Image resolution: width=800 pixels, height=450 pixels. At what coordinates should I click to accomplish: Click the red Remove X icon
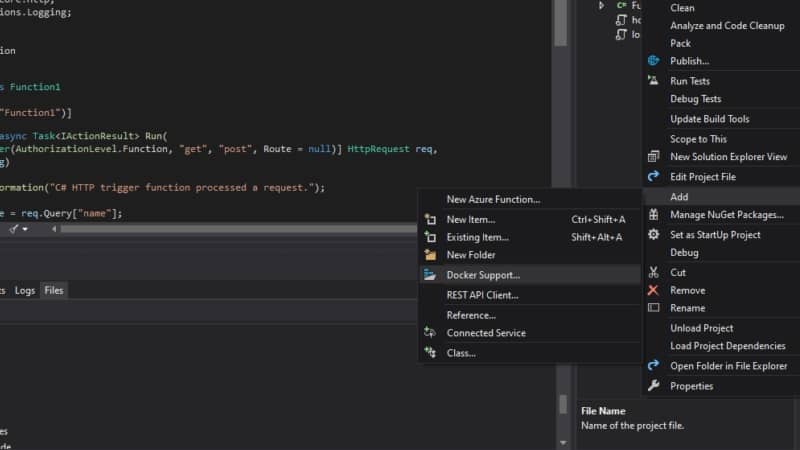coord(653,290)
